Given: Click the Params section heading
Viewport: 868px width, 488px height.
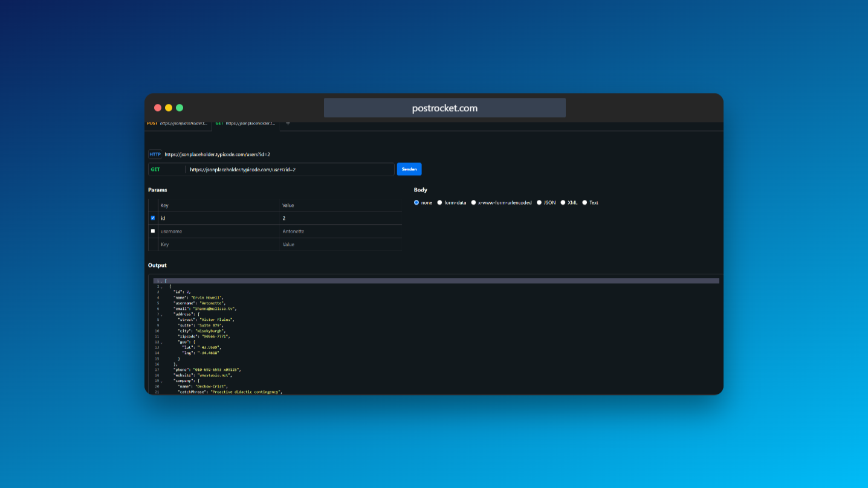Looking at the screenshot, I should click(x=158, y=190).
